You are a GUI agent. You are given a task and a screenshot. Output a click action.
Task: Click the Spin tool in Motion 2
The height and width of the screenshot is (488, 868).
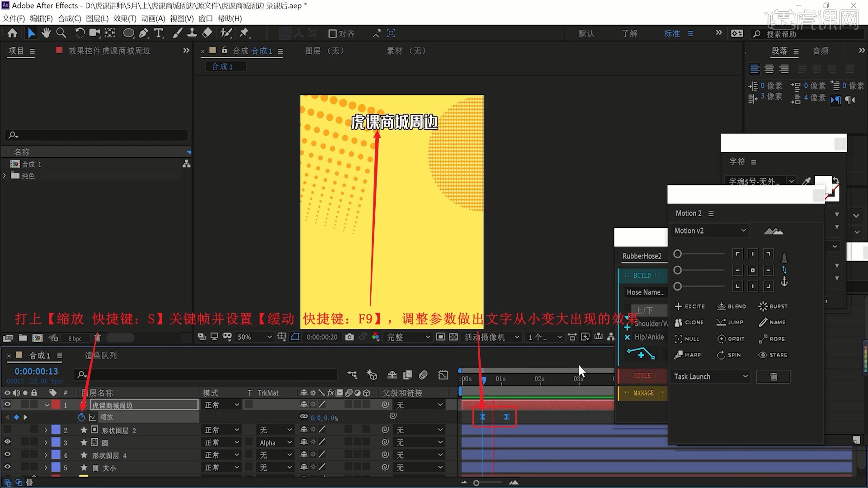729,355
